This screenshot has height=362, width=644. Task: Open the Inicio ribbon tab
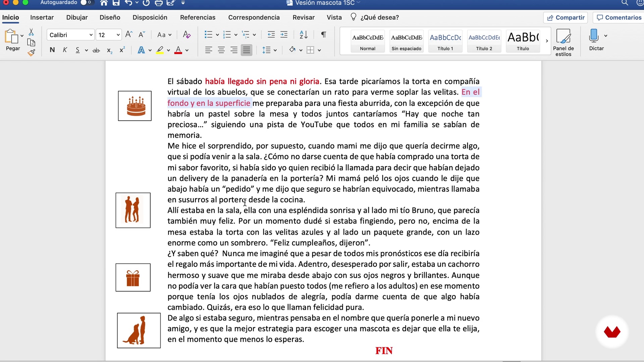tap(11, 17)
